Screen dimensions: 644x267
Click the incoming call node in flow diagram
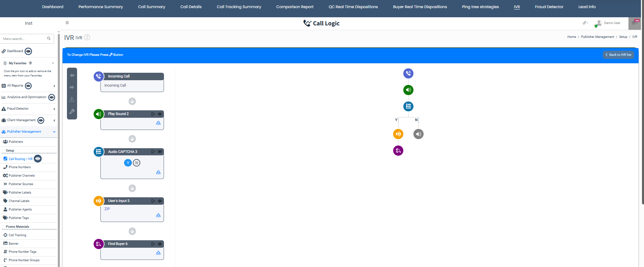[x=408, y=73]
